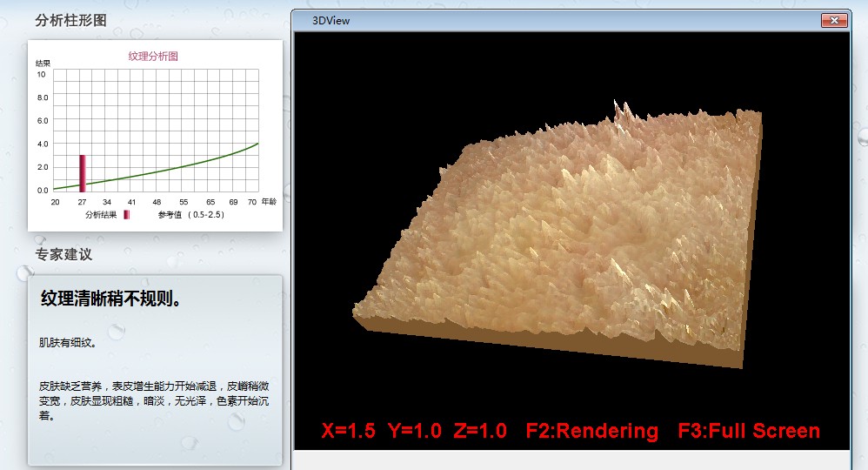The image size is (868, 470).
Task: Click age 27 on the x-axis
Action: click(x=82, y=202)
